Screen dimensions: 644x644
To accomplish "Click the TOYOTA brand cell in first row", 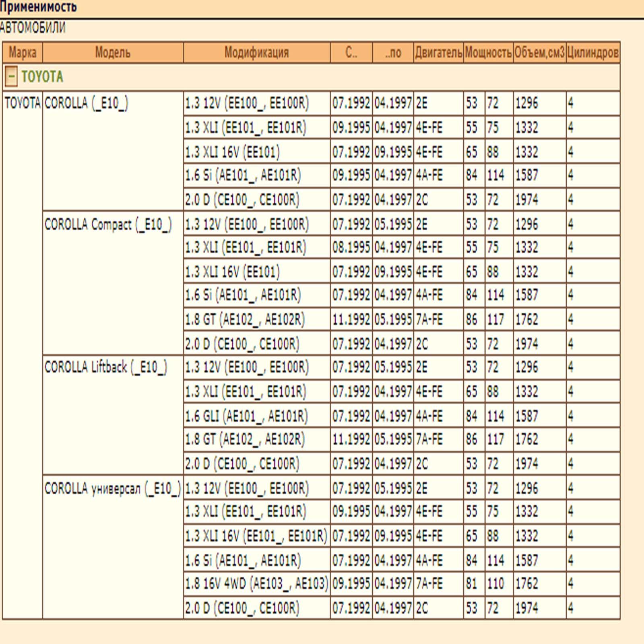I will tap(23, 355).
